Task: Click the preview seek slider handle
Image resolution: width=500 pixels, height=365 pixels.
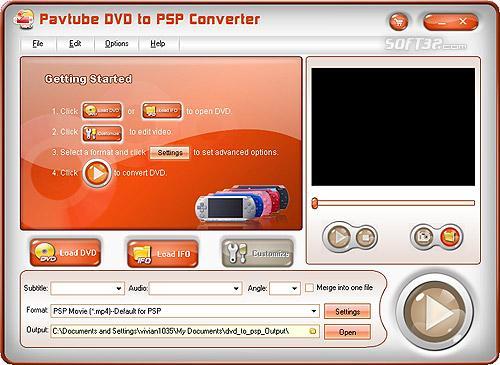Action: [x=314, y=203]
